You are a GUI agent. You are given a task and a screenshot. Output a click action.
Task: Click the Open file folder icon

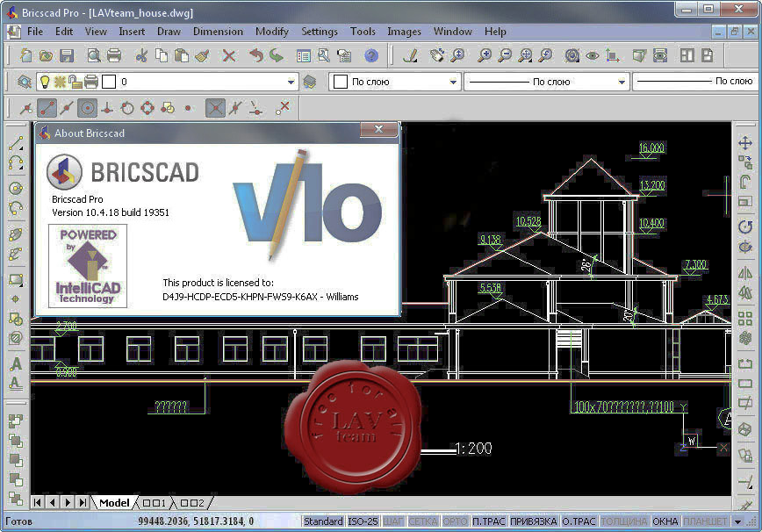47,55
